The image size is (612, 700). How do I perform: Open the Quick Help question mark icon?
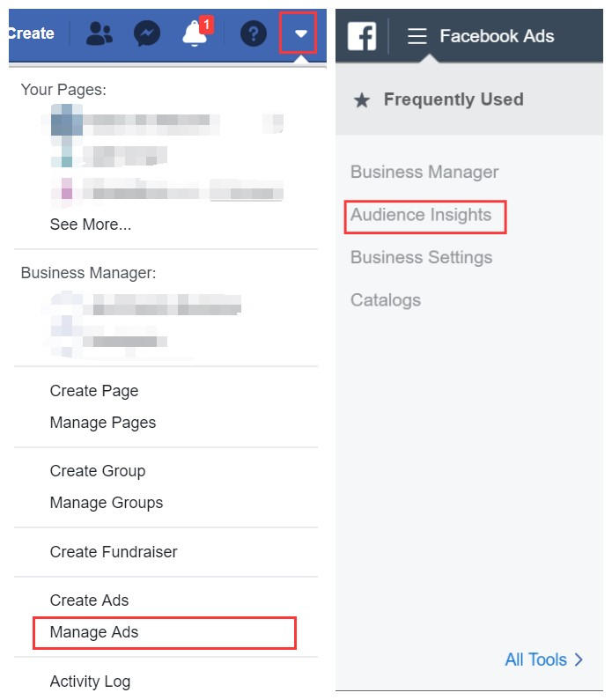tap(253, 34)
